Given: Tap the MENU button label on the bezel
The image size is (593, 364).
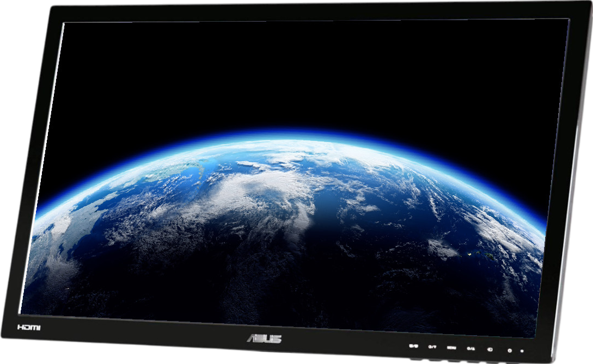Looking at the screenshot, I should coord(451,348).
